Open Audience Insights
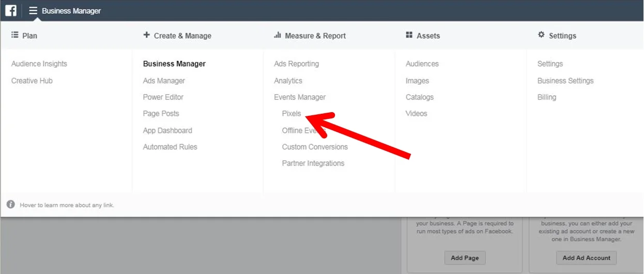The width and height of the screenshot is (644, 274). click(39, 64)
